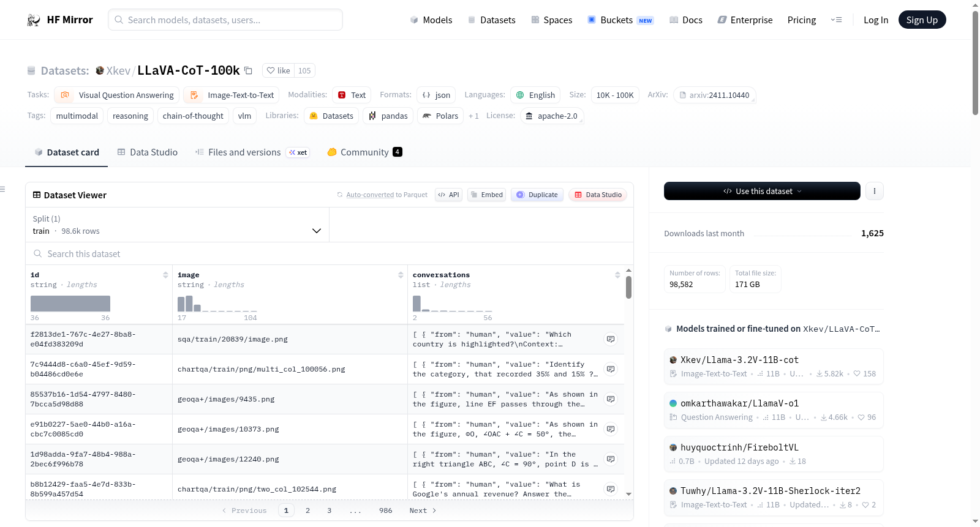The height and width of the screenshot is (527, 980).
Task: Click the HF Mirror logo icon
Action: pos(34,20)
